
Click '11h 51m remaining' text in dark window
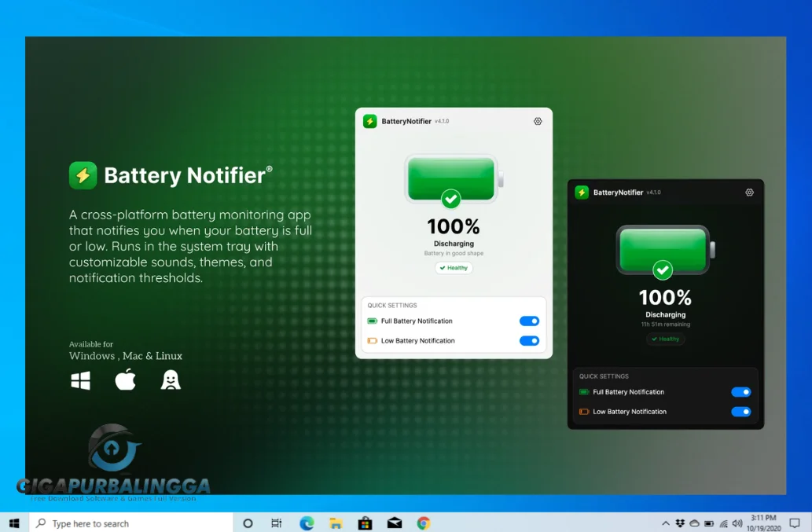point(666,324)
